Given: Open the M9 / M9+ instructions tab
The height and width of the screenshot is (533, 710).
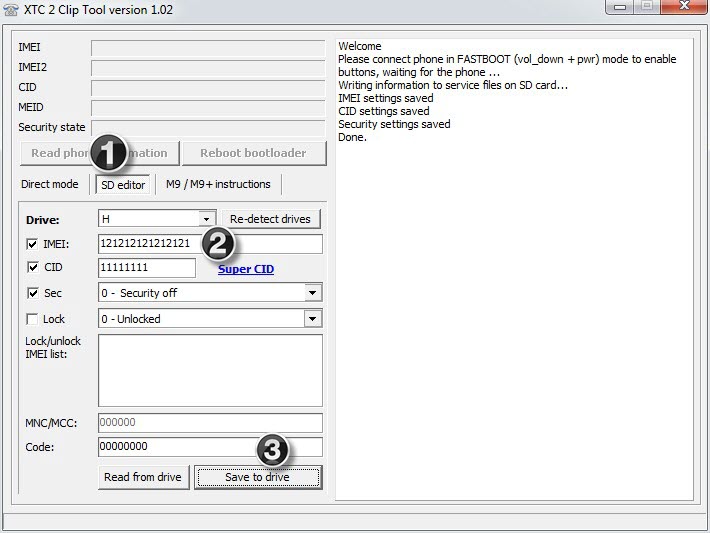Looking at the screenshot, I should click(218, 184).
